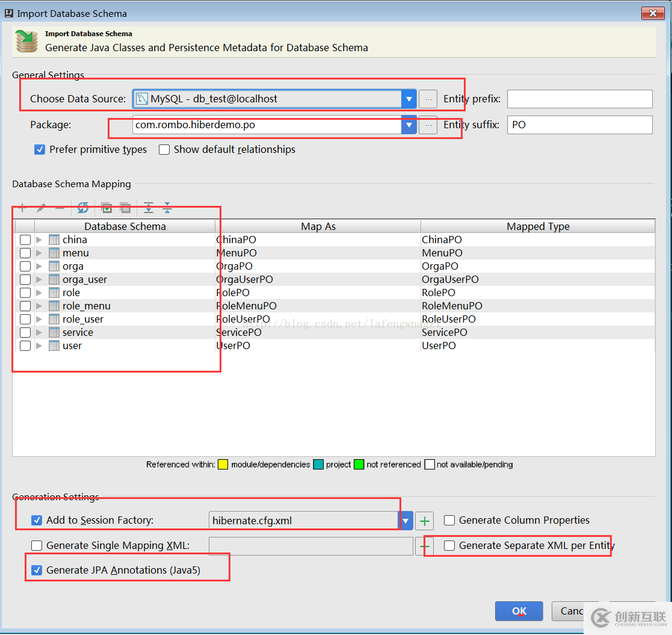Viewport: 672px width, 635px height.
Task: Click the collapse all toolbar icon
Action: [167, 208]
